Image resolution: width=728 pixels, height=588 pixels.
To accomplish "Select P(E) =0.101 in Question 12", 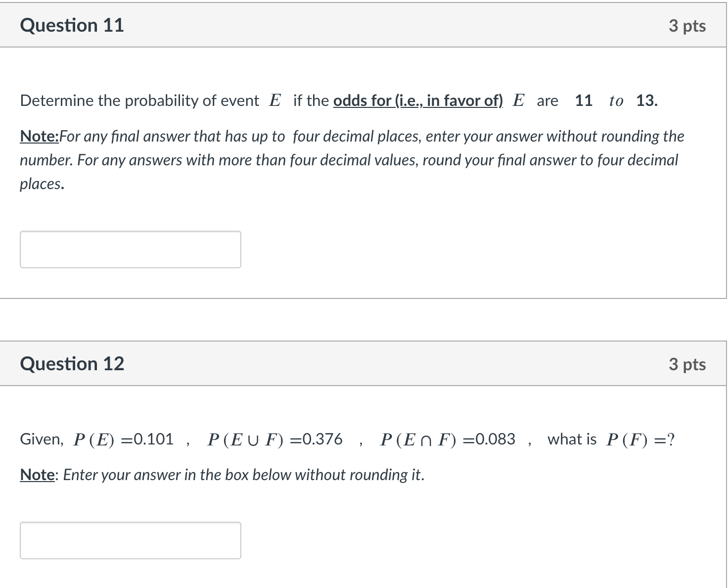I will point(124,439).
